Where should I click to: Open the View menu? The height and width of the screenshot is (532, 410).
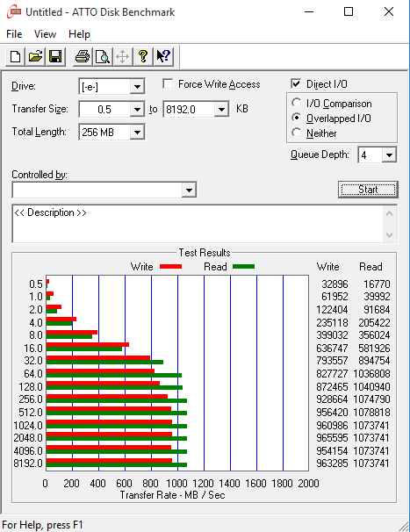[x=45, y=34]
